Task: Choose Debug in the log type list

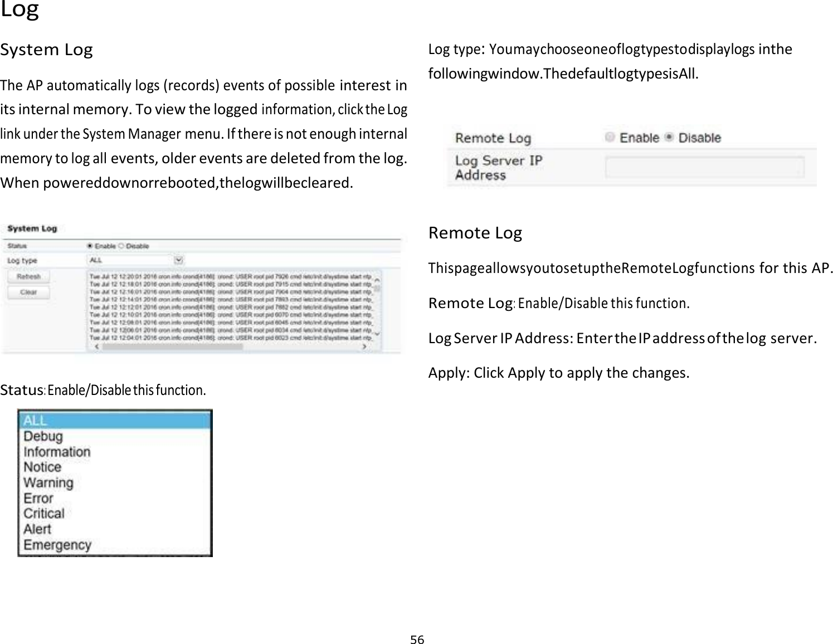Action: click(115, 436)
